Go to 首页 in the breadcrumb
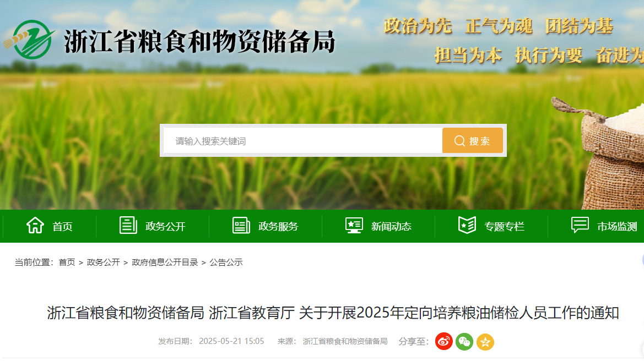 coord(67,262)
